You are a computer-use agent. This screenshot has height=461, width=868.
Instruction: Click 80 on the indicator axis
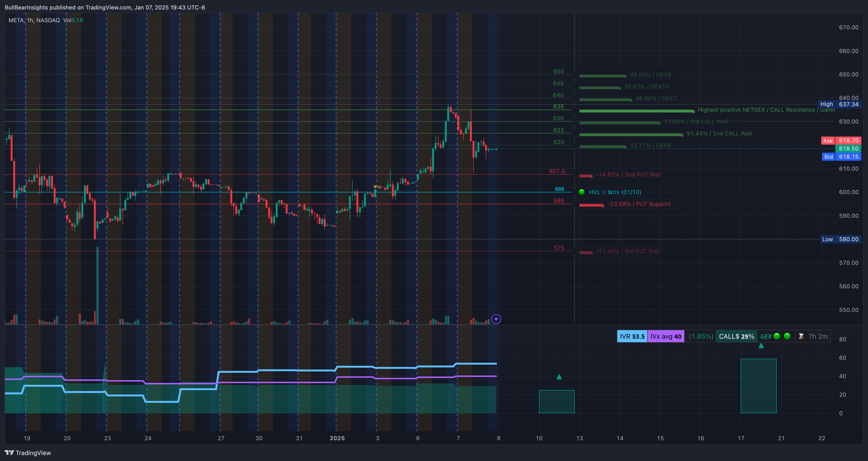[842, 339]
